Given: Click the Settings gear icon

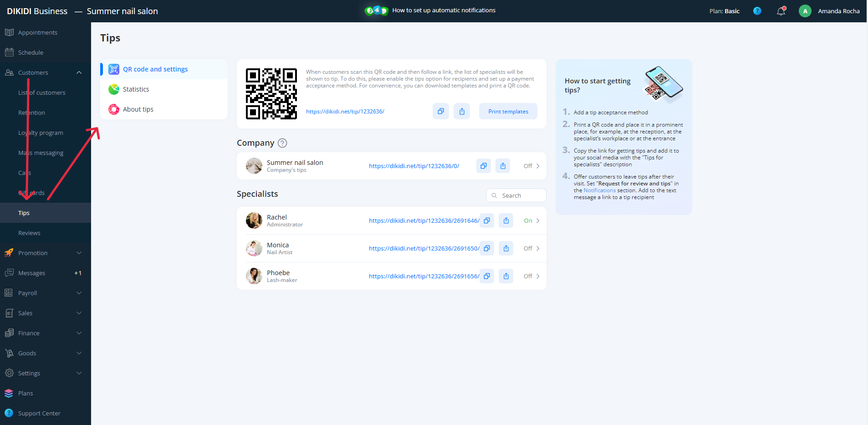Looking at the screenshot, I should pyautogui.click(x=9, y=373).
